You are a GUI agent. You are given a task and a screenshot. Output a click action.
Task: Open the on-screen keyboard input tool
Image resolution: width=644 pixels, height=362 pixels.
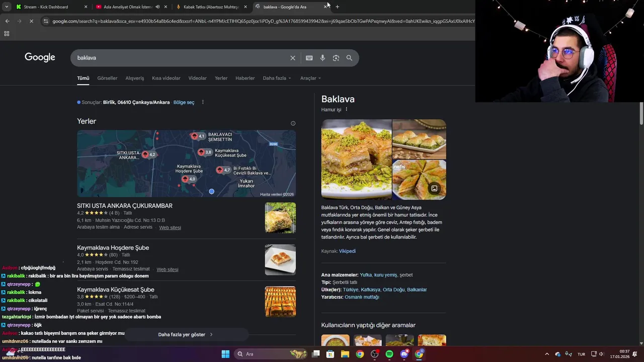coord(309,58)
